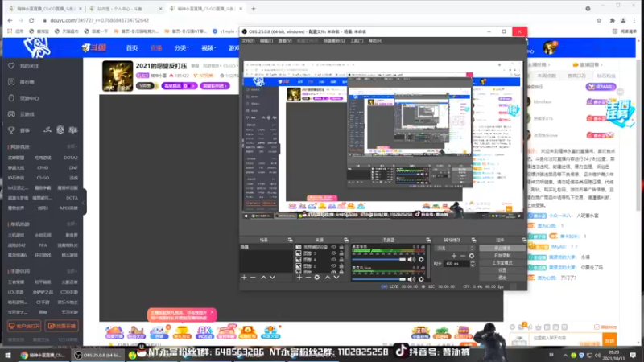This screenshot has width=644, height=362.
Task: Add a source with plus icon in OBS Sources panel
Action: [x=299, y=278]
